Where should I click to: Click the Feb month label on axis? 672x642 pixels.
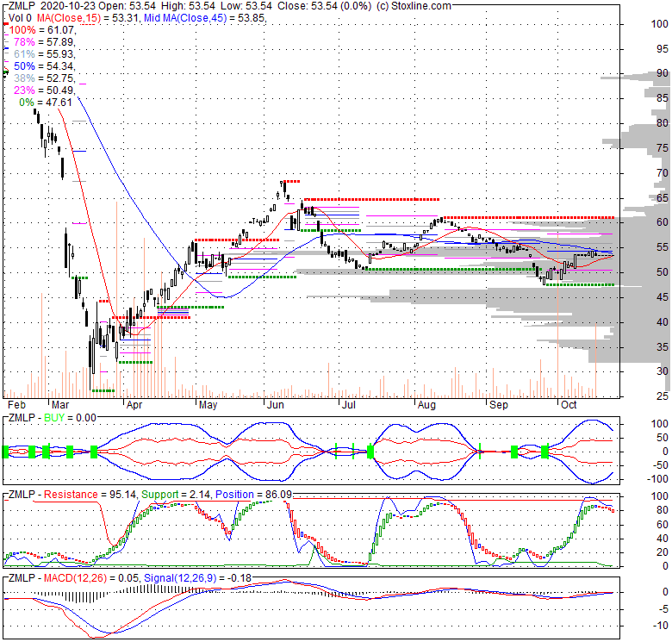click(17, 404)
